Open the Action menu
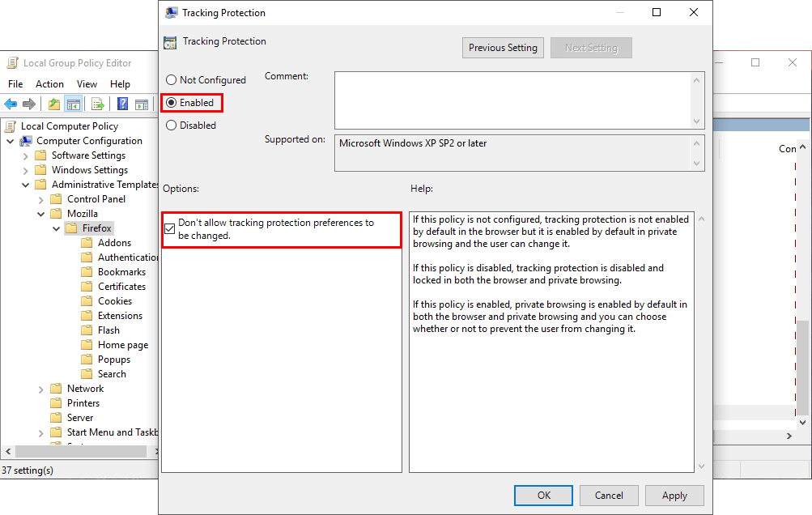Screen dimensions: 812x515 (49, 83)
